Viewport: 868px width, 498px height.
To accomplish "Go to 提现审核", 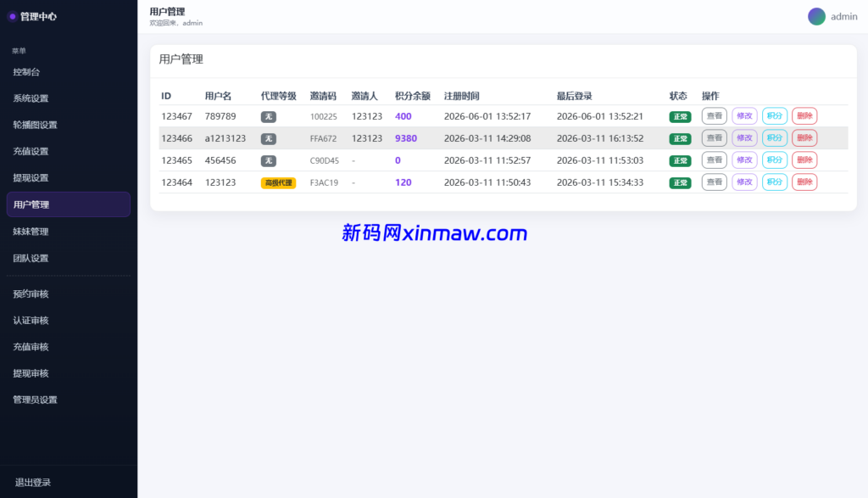I will click(69, 373).
